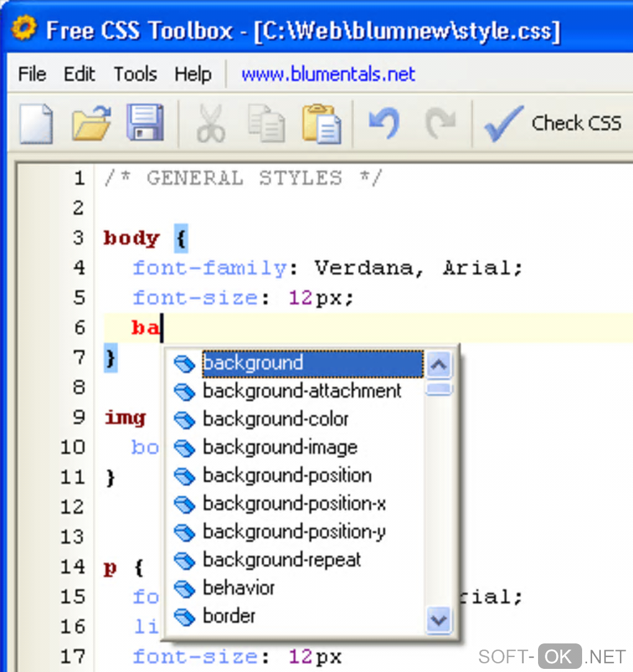Undo the last edit with the blue arrow
633x672 pixels.
(x=384, y=124)
